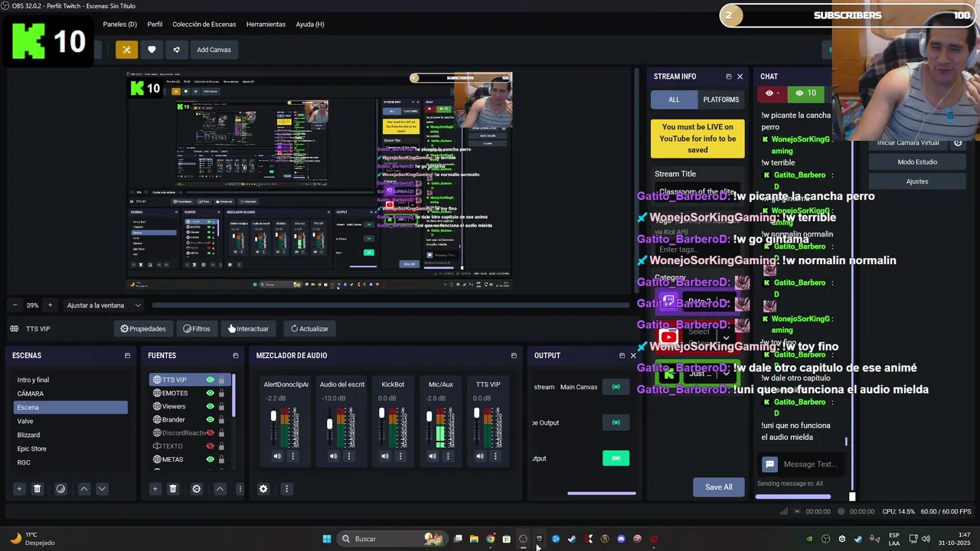The height and width of the screenshot is (551, 980).
Task: Open Discord from the Windows taskbar
Action: pos(621,539)
